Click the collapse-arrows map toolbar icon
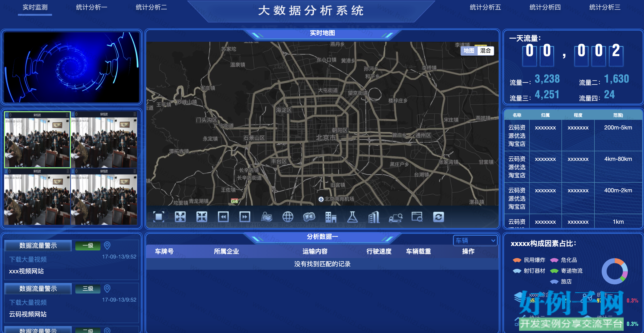644x333 pixels. click(202, 217)
